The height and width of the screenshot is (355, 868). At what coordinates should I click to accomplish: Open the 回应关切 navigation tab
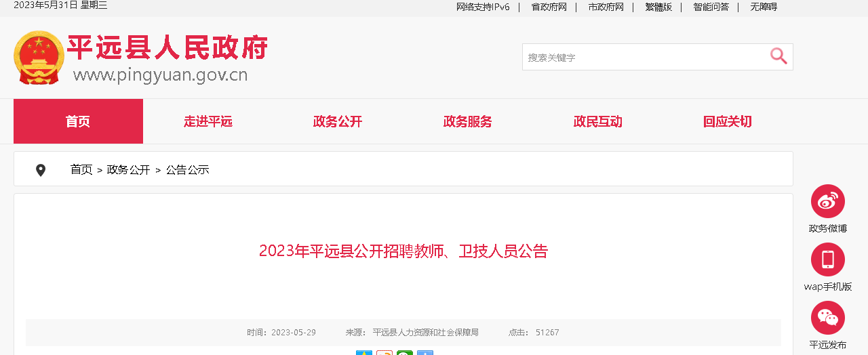(728, 122)
